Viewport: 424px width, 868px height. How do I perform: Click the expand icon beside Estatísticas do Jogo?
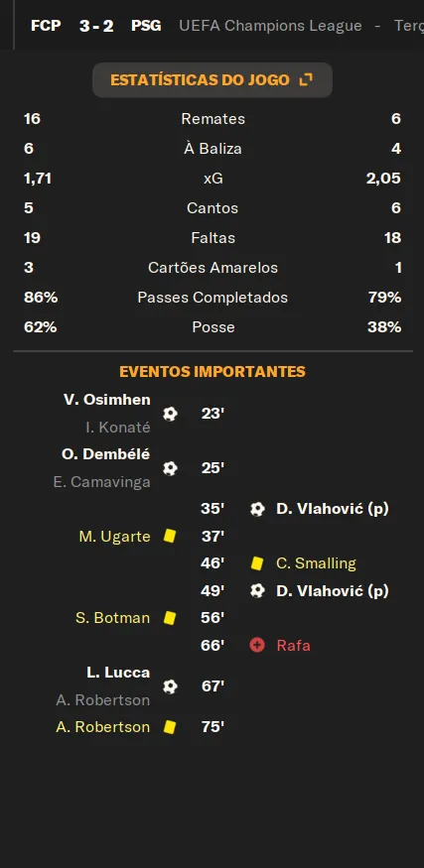coord(306,79)
